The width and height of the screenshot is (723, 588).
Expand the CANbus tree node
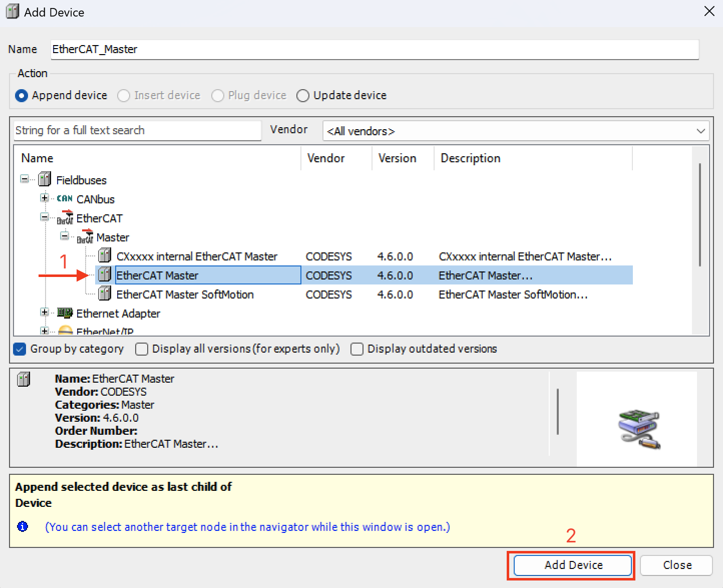point(45,198)
